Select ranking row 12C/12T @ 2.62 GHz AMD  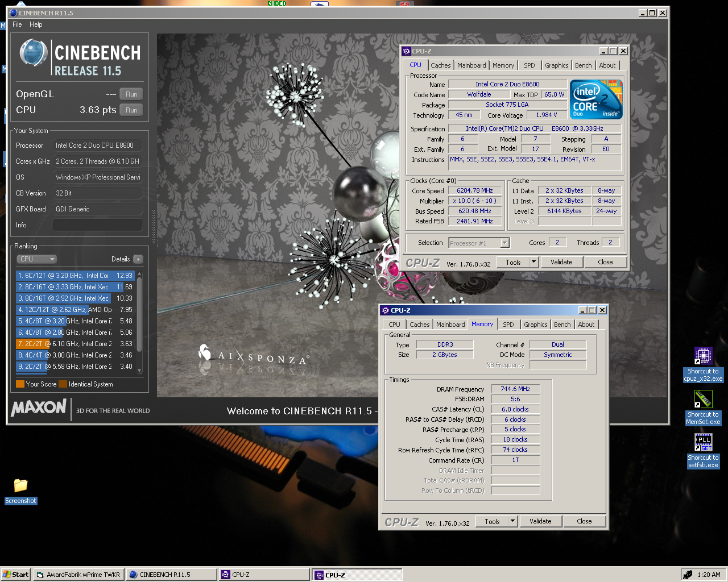(75, 310)
